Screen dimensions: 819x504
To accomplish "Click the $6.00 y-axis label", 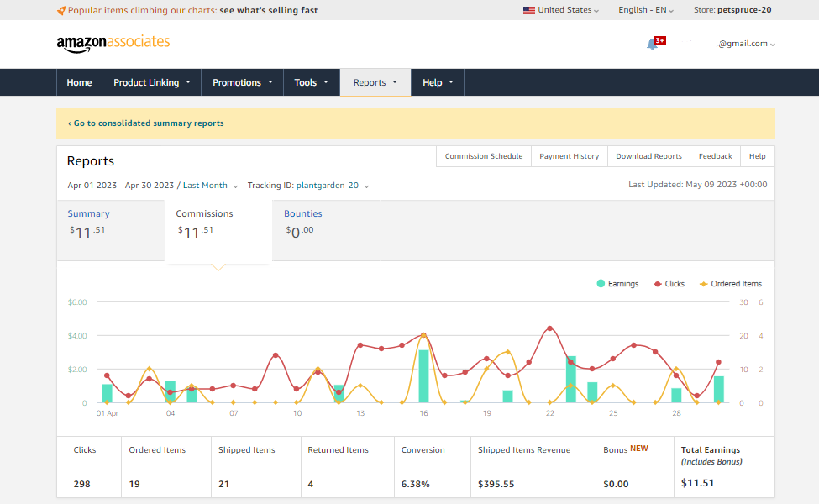I will [x=77, y=302].
